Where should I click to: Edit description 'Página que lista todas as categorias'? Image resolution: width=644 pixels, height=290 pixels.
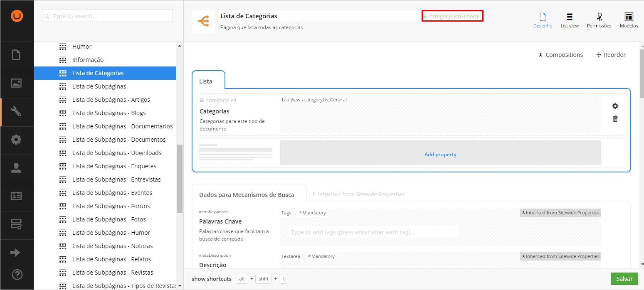[262, 27]
